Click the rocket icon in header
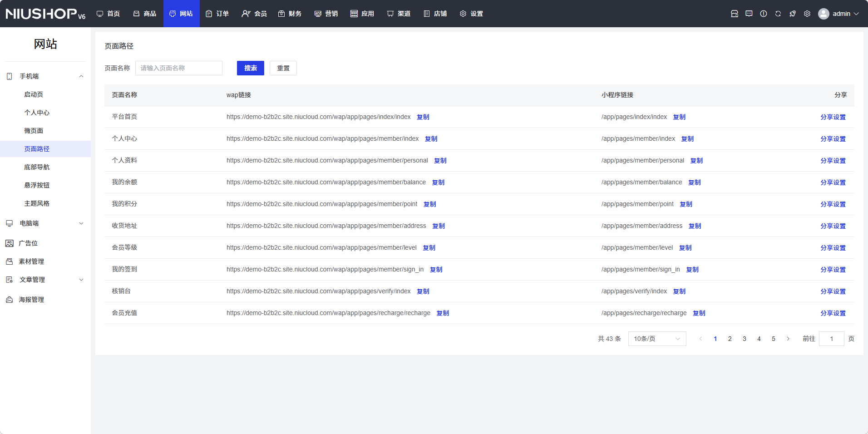The width and height of the screenshot is (868, 434). click(x=792, y=14)
